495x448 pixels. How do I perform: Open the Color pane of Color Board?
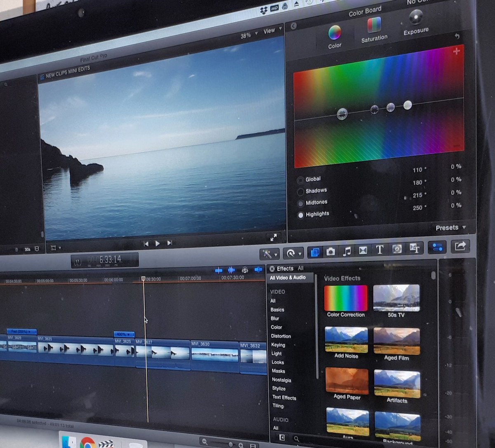(x=335, y=36)
